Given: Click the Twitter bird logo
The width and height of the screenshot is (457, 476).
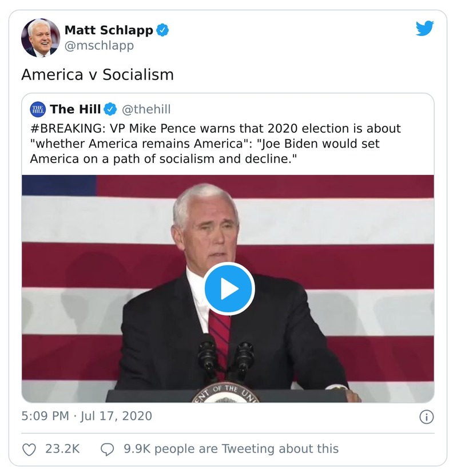Looking at the screenshot, I should 424,29.
